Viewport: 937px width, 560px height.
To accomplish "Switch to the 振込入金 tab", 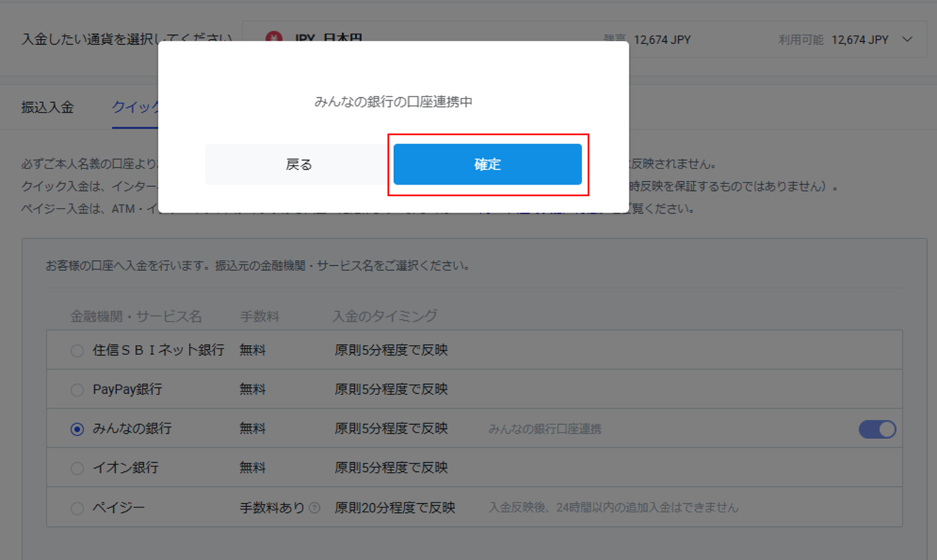I will pos(47,108).
